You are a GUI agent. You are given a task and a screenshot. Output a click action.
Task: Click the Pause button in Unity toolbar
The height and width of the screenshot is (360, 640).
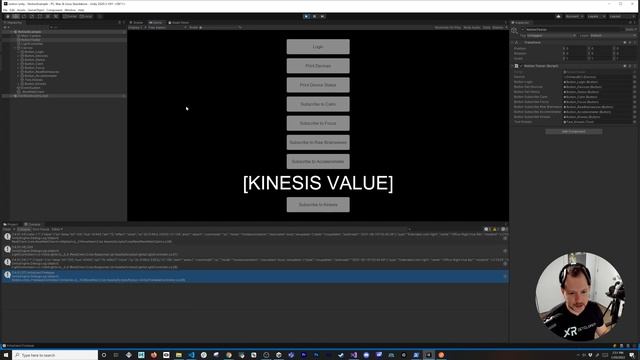314,16
